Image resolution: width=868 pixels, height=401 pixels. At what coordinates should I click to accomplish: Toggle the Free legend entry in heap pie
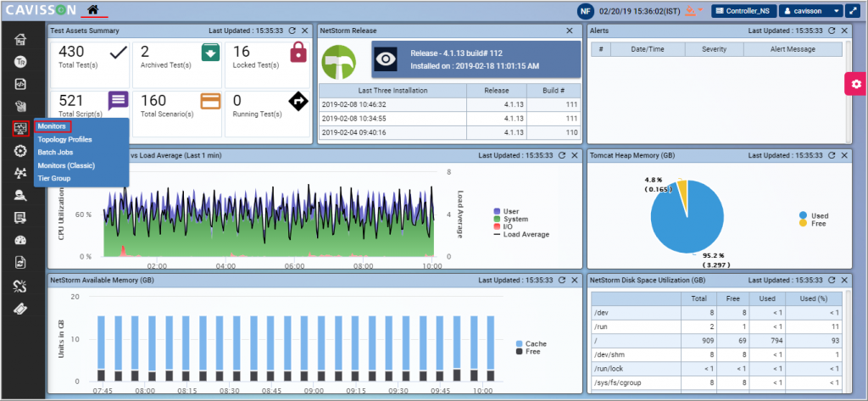coord(813,223)
